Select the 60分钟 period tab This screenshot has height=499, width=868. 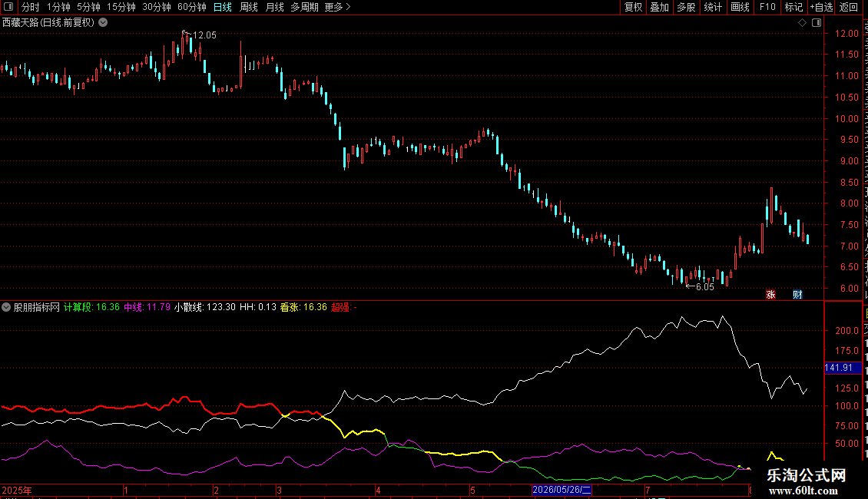[191, 7]
